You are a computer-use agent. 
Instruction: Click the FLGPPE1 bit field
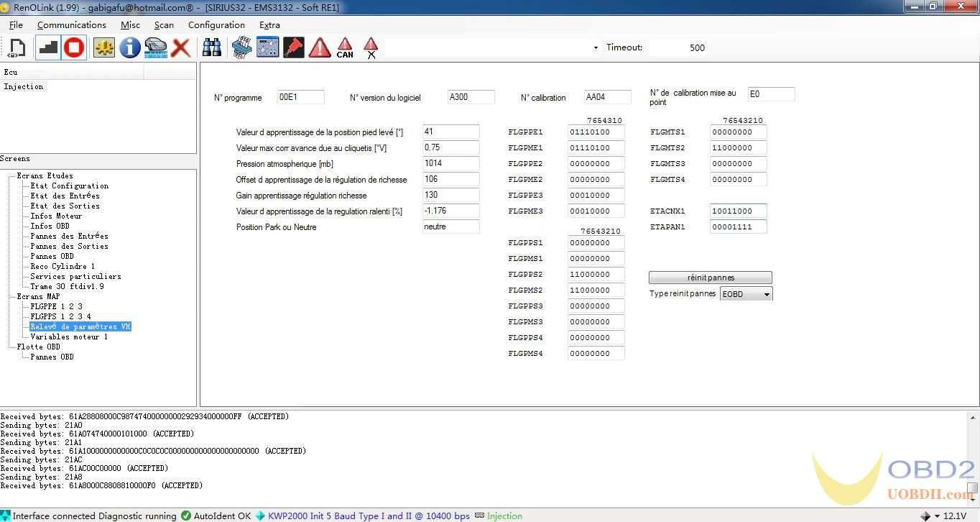(x=596, y=132)
